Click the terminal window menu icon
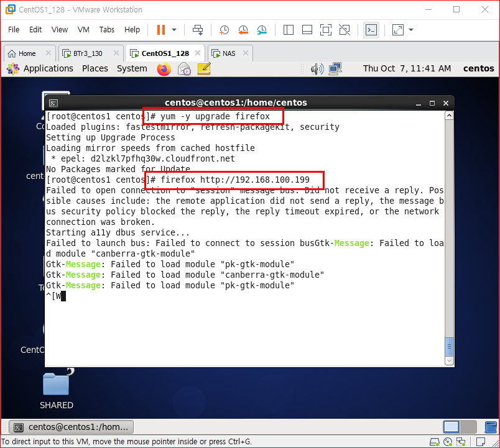 click(x=53, y=103)
